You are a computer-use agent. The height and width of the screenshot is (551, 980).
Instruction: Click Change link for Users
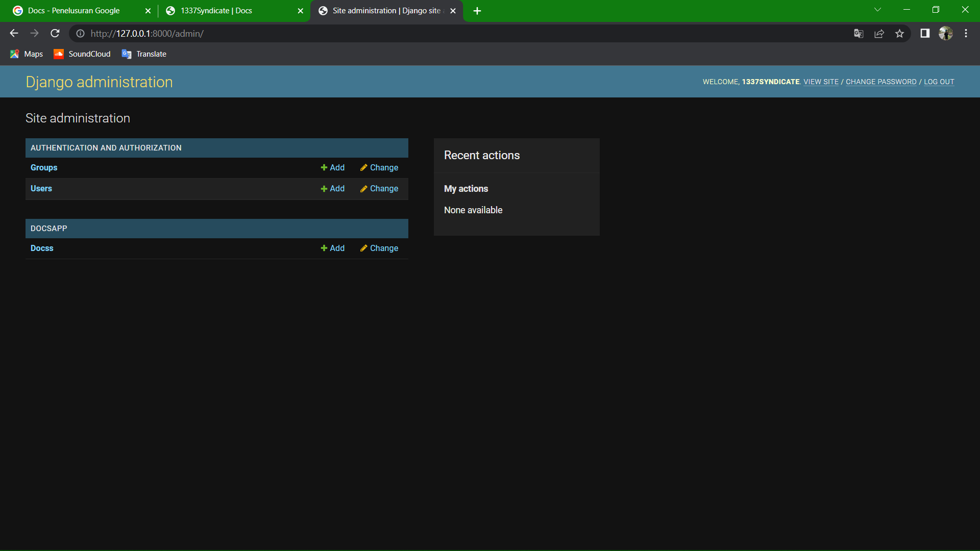[379, 189]
